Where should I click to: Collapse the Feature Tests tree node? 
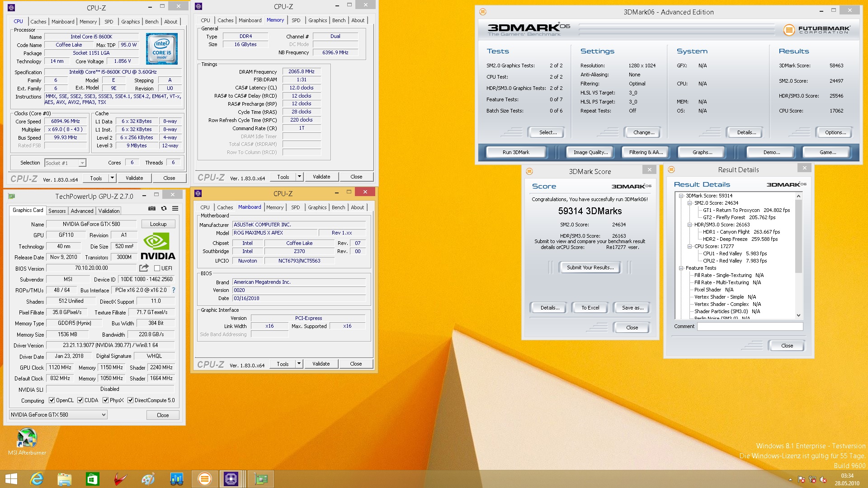click(681, 268)
